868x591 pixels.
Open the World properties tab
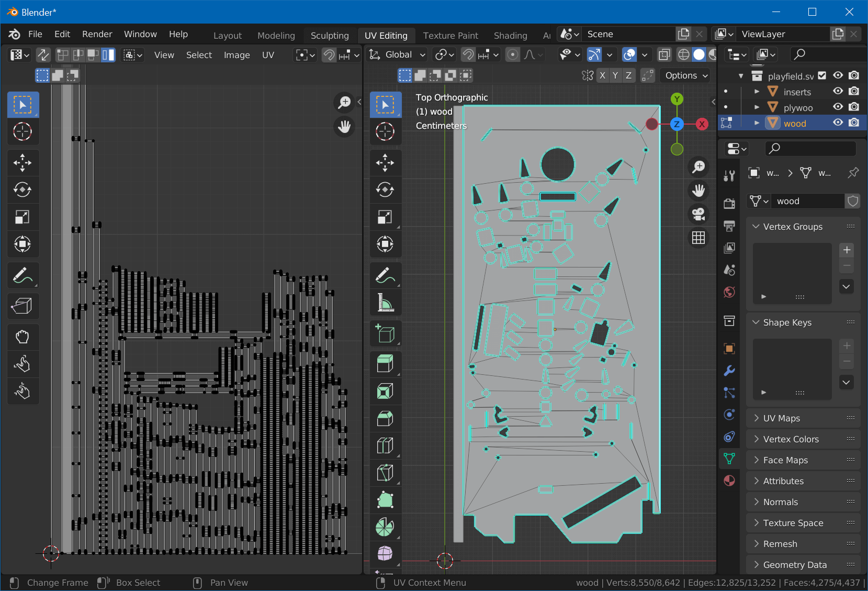pos(729,292)
